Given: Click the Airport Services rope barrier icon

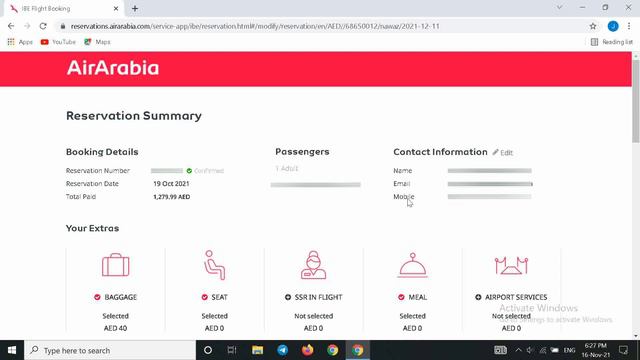Looking at the screenshot, I should point(511,266).
